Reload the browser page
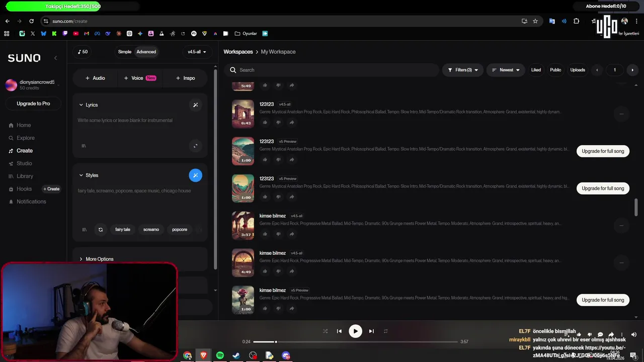 (x=31, y=21)
